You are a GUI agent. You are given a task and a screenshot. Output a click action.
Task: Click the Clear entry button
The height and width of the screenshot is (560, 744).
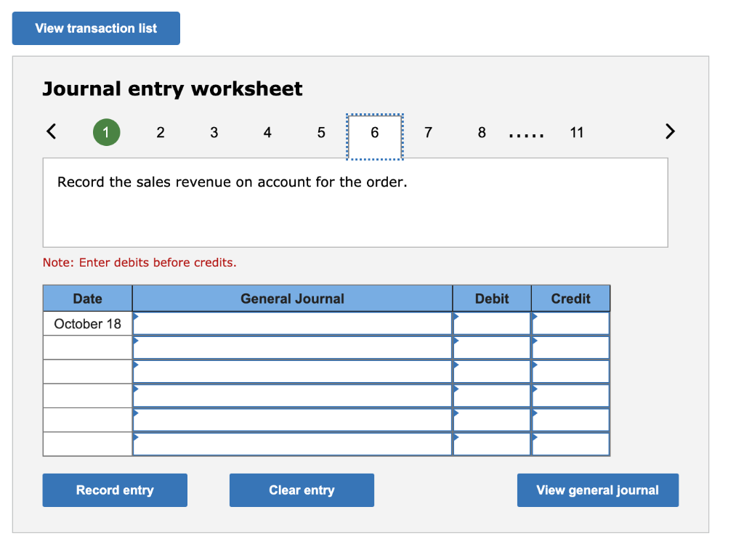pyautogui.click(x=302, y=490)
